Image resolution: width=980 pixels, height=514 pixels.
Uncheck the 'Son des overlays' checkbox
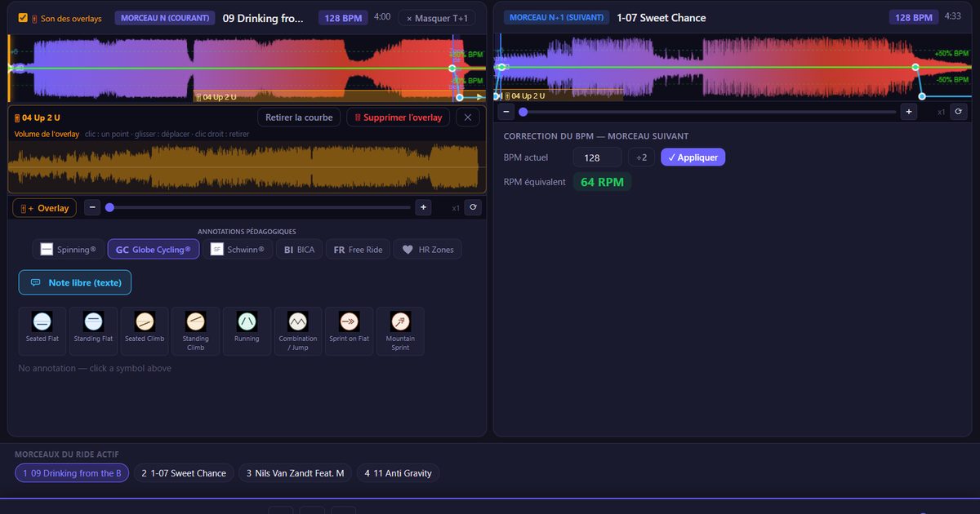click(x=23, y=18)
